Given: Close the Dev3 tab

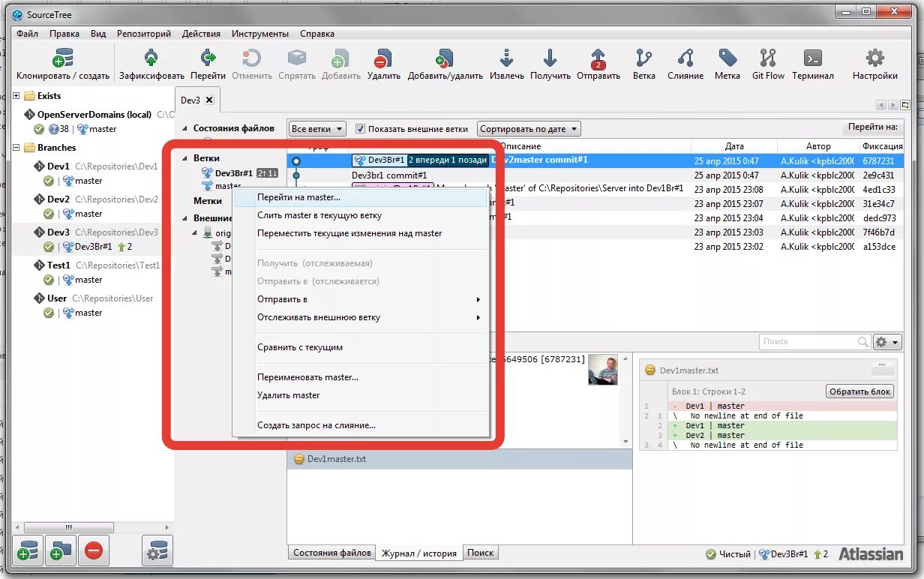Looking at the screenshot, I should click(x=209, y=100).
